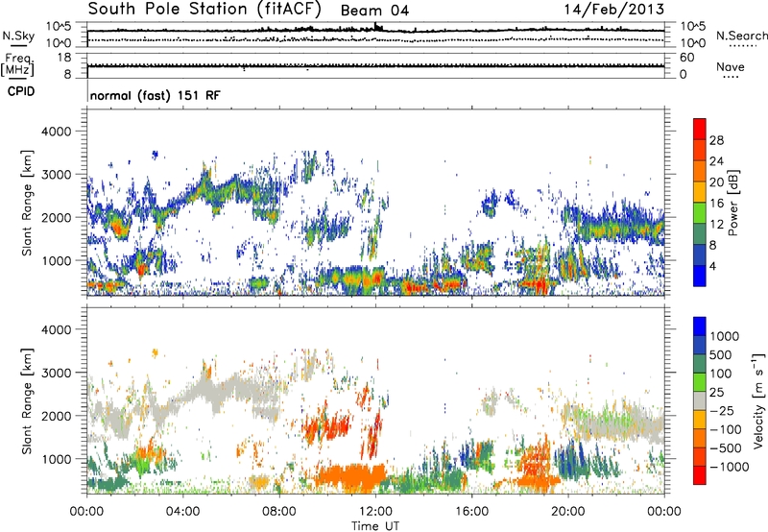The height and width of the screenshot is (532, 768).
Task: Pick the teal 100–500 velocity swatch
Action: coord(700,364)
